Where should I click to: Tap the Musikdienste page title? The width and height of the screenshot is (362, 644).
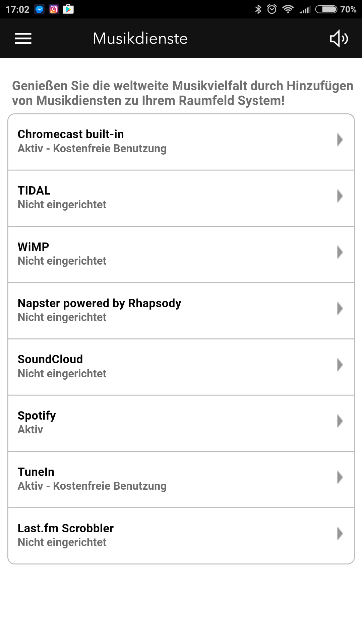click(140, 39)
